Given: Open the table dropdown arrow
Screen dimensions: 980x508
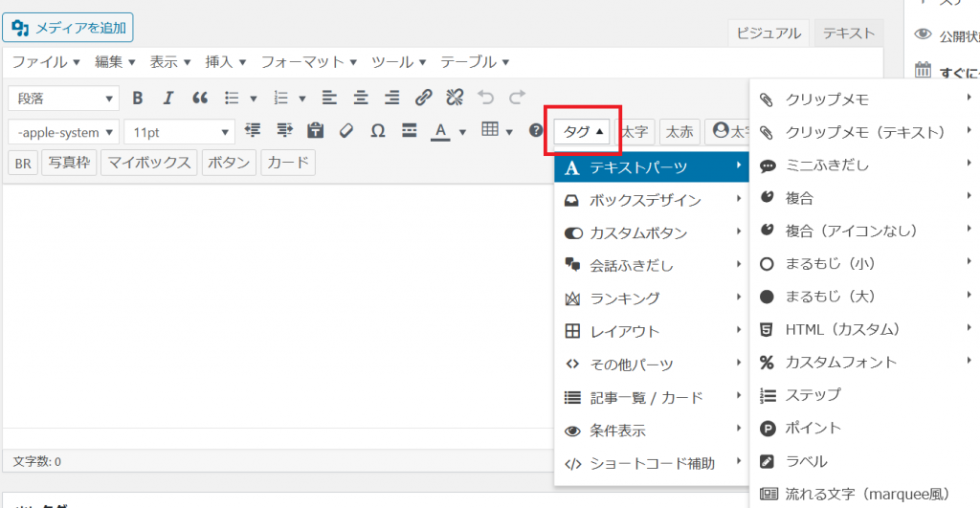Looking at the screenshot, I should click(x=509, y=132).
